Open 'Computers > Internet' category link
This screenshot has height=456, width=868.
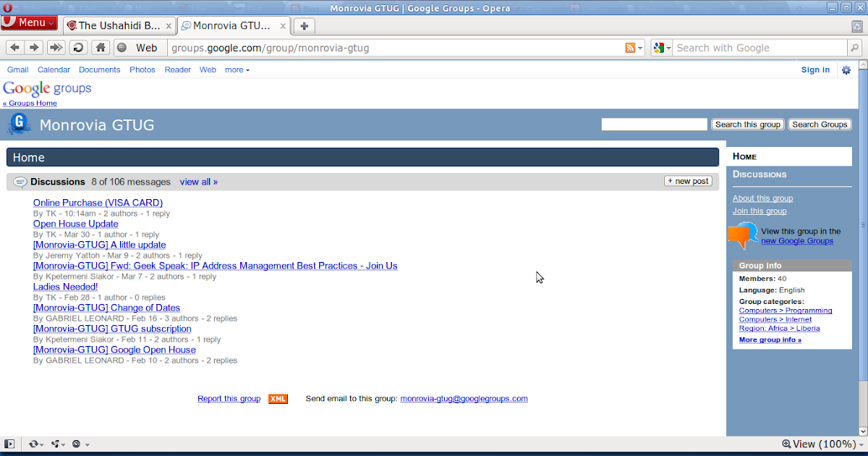(x=775, y=319)
